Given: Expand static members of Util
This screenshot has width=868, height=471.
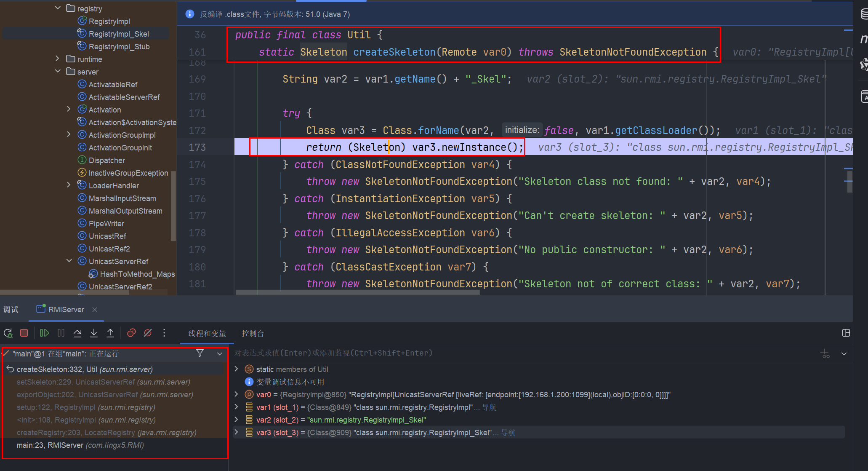Looking at the screenshot, I should [x=237, y=369].
